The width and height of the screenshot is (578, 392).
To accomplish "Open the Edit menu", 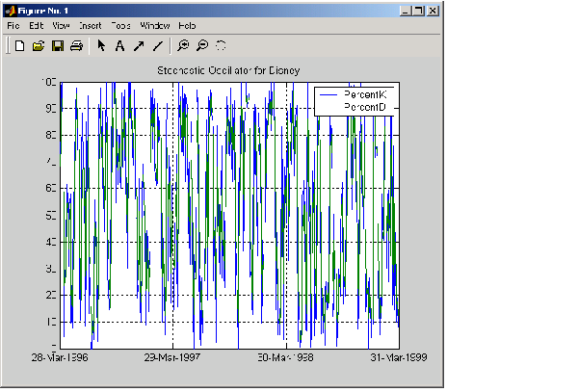I will coord(37,26).
